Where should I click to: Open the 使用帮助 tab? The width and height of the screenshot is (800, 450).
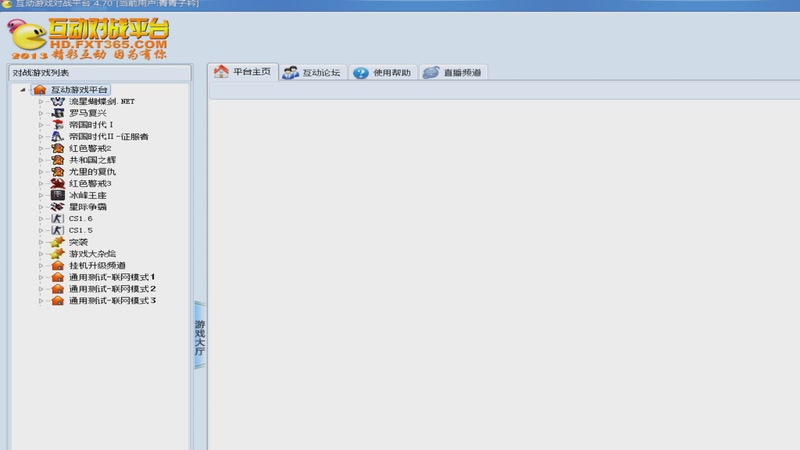click(x=383, y=72)
